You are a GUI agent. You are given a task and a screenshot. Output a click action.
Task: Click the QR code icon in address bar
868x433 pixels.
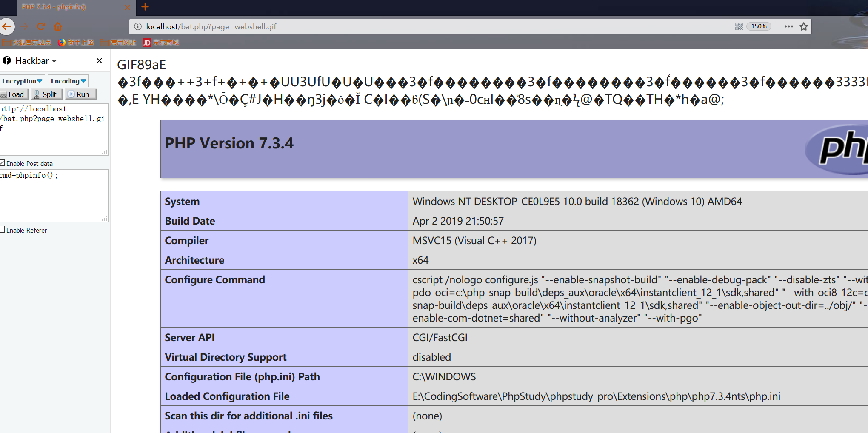point(739,26)
